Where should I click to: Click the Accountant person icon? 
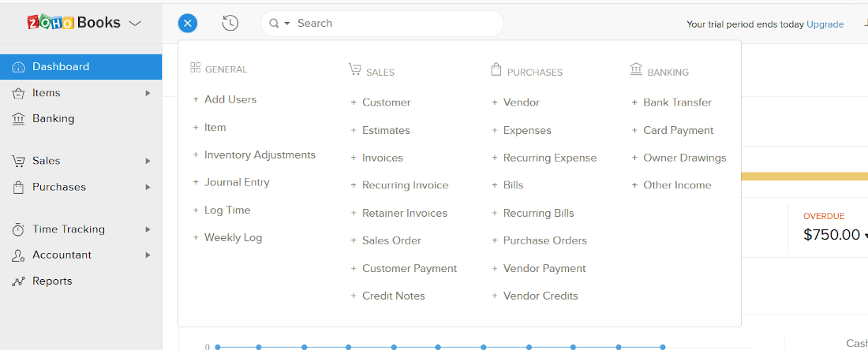tap(18, 255)
